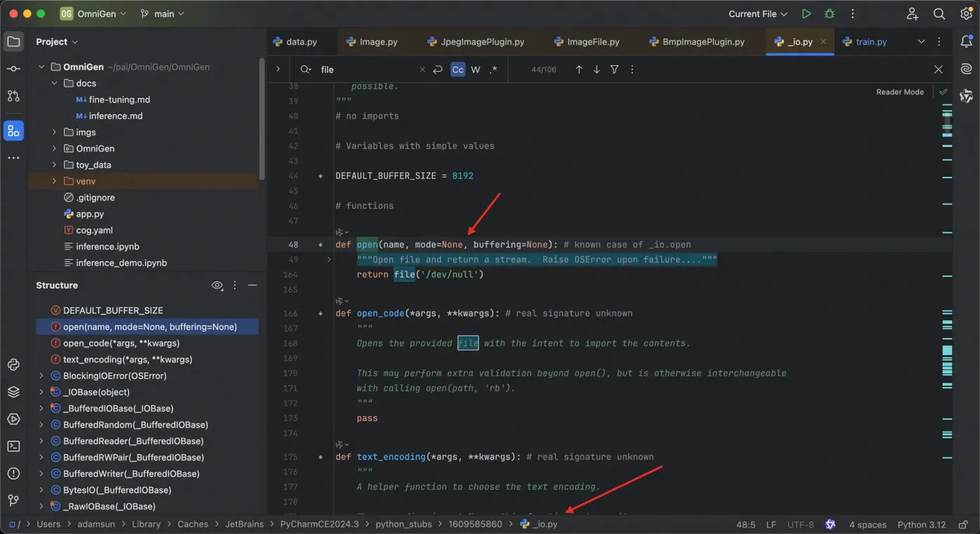Open the AI Assistant spiral icon
This screenshot has width=980, height=534.
pyautogui.click(x=967, y=69)
